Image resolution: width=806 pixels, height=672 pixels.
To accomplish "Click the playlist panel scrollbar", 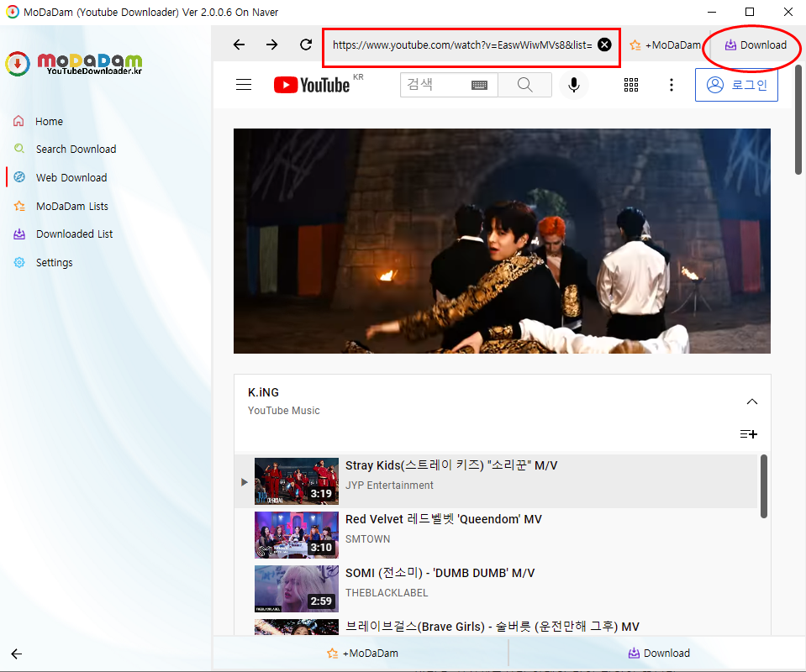I will (x=763, y=486).
